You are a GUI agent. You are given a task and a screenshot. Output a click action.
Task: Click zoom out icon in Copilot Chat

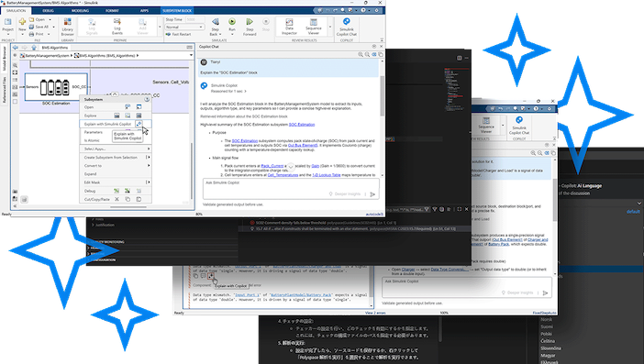367,54
